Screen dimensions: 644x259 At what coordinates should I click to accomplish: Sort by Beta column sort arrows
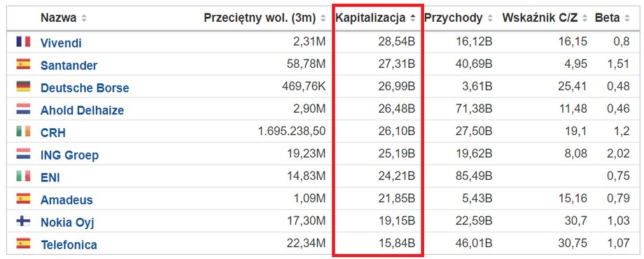pos(626,18)
